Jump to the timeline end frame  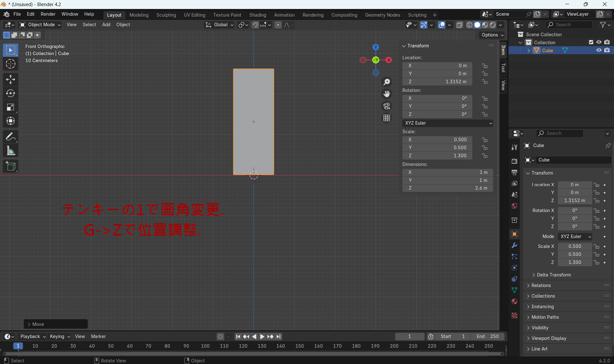click(x=279, y=336)
